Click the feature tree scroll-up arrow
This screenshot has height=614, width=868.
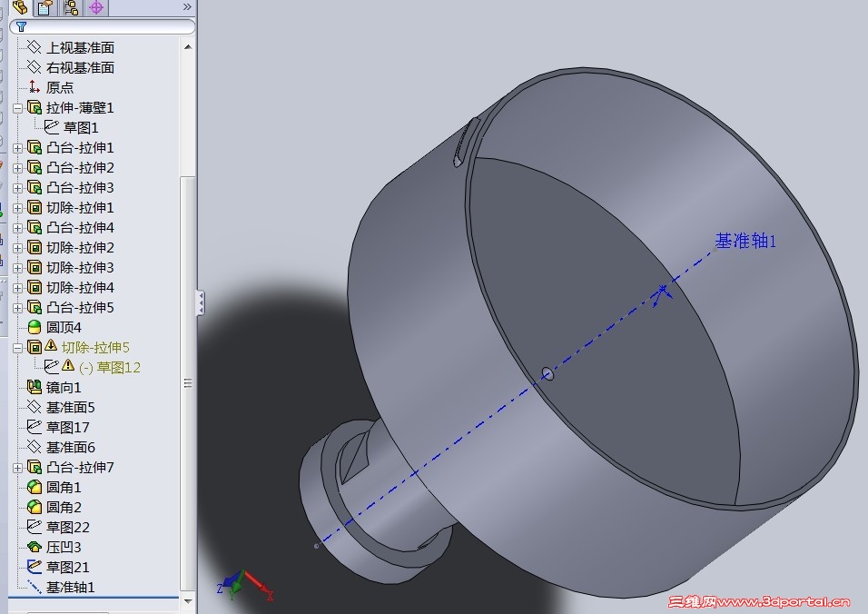click(188, 47)
